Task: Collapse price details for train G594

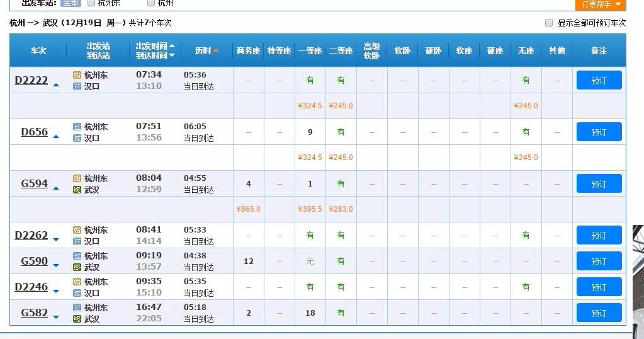Action: click(56, 188)
